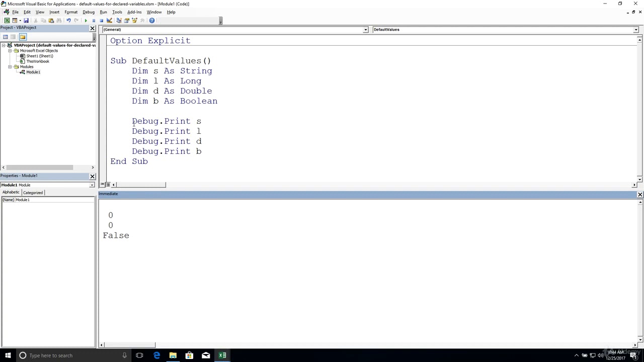The image size is (644, 362).
Task: Click the Copy icon in the toolbar
Action: click(x=43, y=21)
